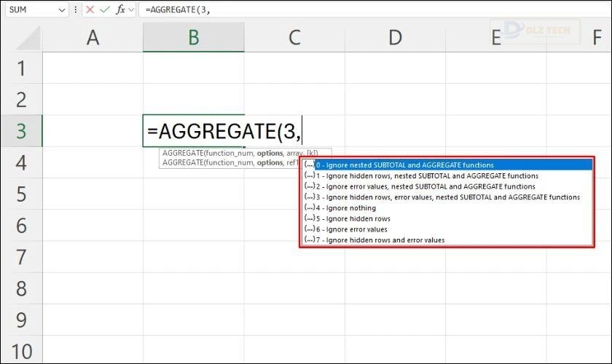Viewport: 612px width, 364px height.
Task: Open the formula bar options dots handle
Action: tap(75, 9)
